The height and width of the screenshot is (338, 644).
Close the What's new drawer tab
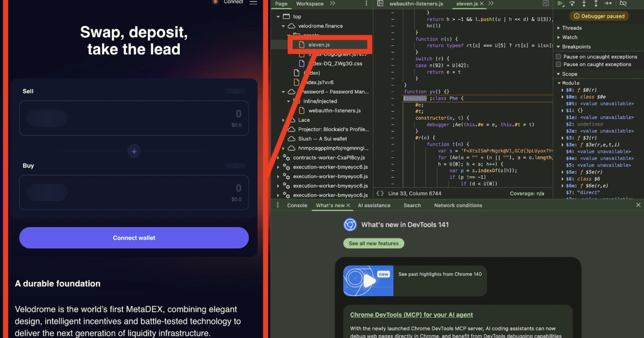(348, 205)
